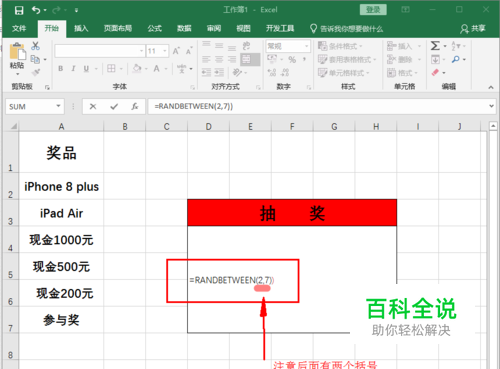
Task: Open Insert Function fx dialog
Action: tap(135, 107)
